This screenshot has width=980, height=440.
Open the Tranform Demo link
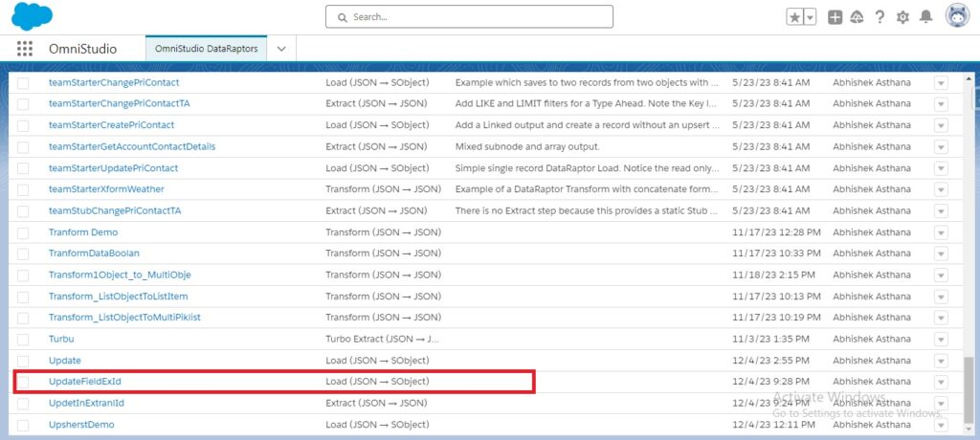coord(83,232)
